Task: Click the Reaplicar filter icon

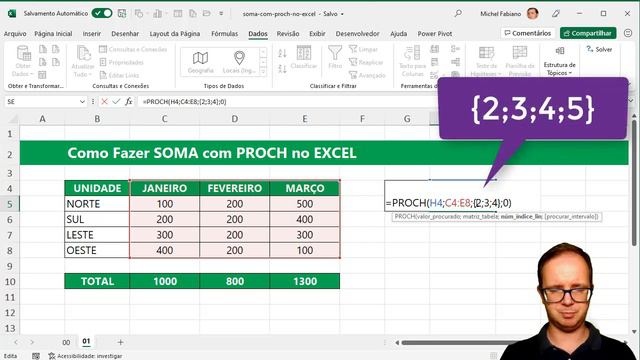Action: click(x=353, y=62)
